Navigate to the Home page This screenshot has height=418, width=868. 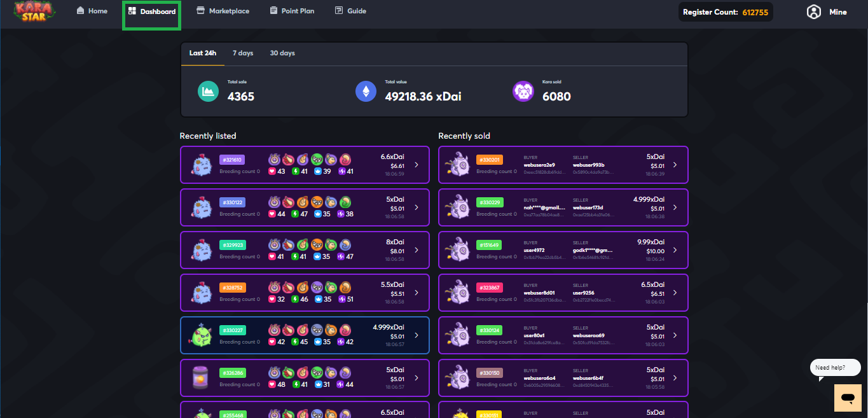pos(92,11)
